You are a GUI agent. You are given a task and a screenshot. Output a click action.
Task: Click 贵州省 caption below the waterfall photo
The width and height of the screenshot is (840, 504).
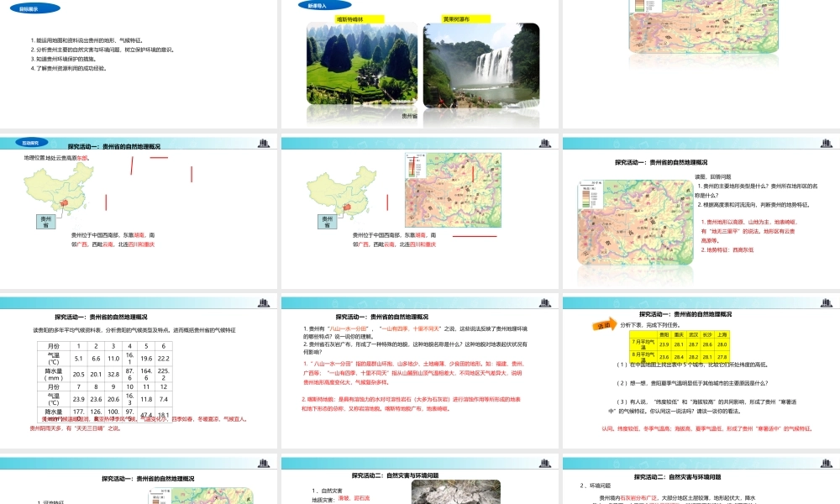click(409, 116)
